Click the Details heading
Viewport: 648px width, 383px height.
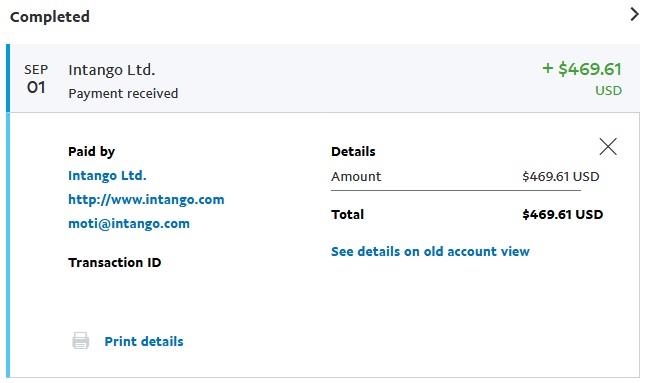click(353, 152)
